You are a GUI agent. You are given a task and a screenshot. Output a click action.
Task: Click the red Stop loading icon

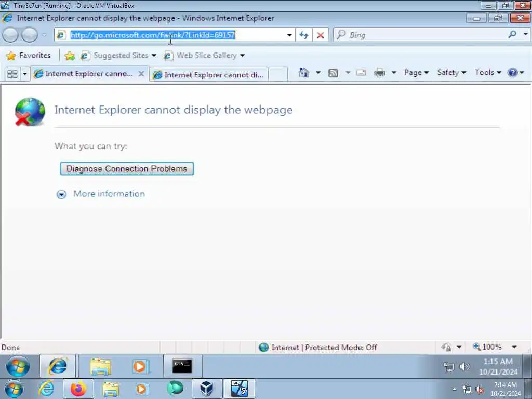320,35
